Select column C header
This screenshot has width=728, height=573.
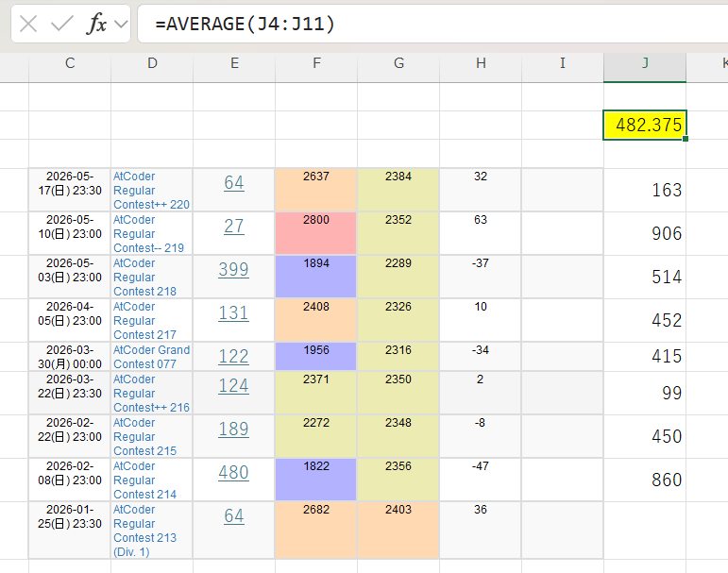[x=70, y=63]
